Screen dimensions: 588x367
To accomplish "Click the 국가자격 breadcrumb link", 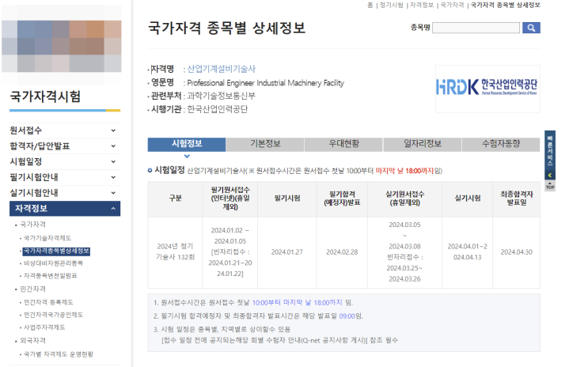I will (x=452, y=5).
